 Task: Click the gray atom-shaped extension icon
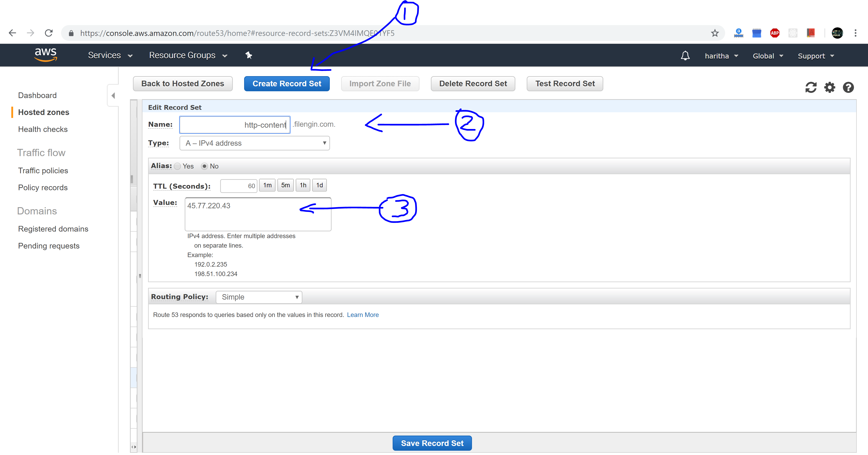(793, 33)
